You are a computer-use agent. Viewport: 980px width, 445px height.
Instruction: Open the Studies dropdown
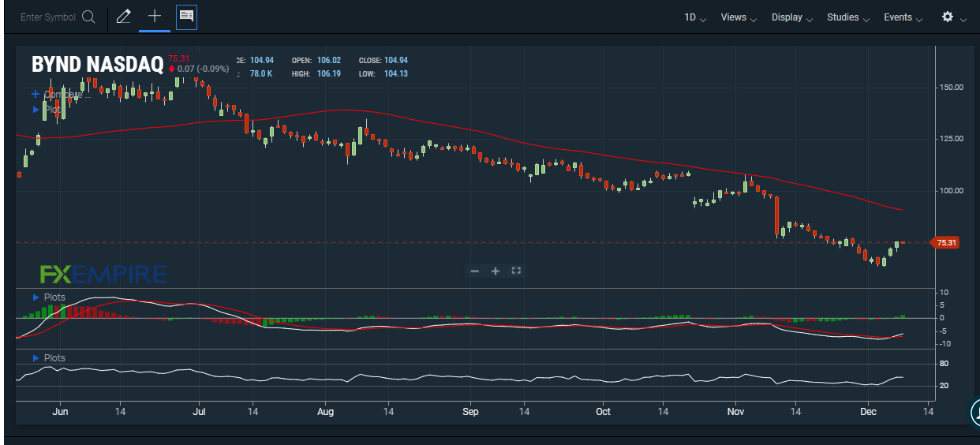point(848,17)
